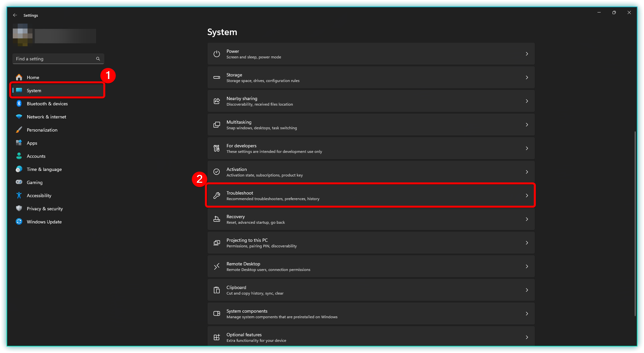644x353 pixels.
Task: Click the back arrow button
Action: (15, 15)
